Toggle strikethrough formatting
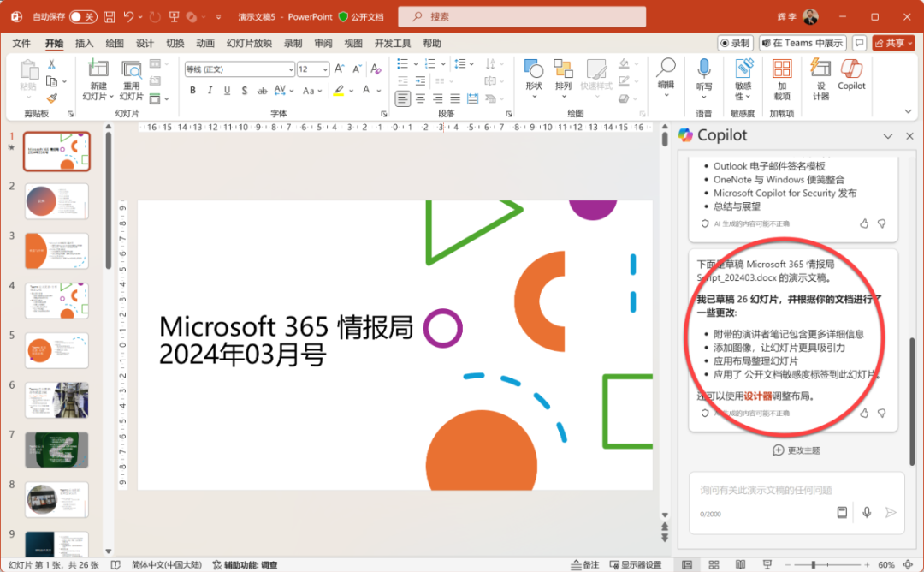 (263, 90)
